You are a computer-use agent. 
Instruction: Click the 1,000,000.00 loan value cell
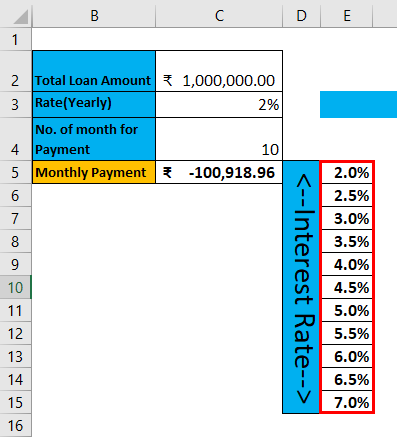(219, 71)
